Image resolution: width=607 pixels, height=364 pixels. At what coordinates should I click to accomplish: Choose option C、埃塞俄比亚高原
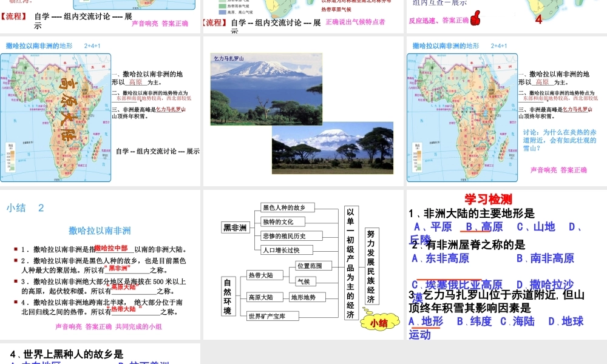pos(457,285)
